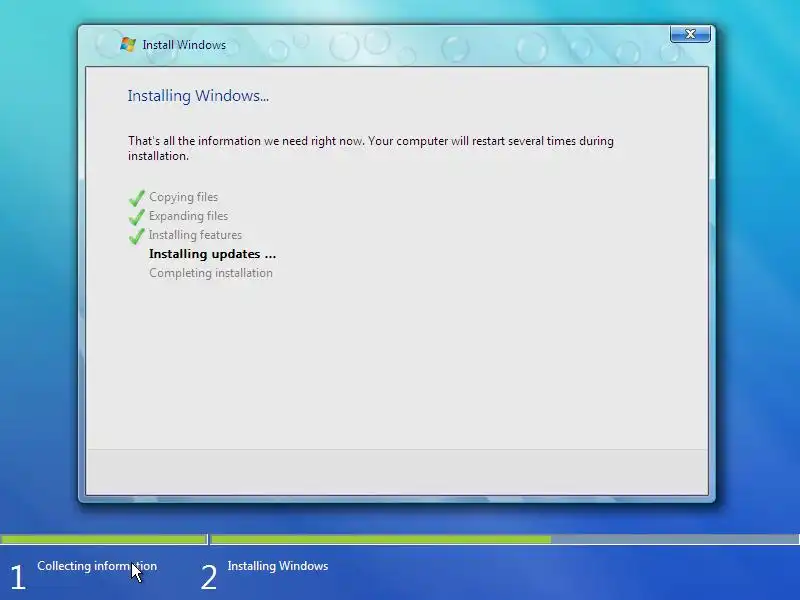Click the 'Completing installation' step text

[x=211, y=272]
